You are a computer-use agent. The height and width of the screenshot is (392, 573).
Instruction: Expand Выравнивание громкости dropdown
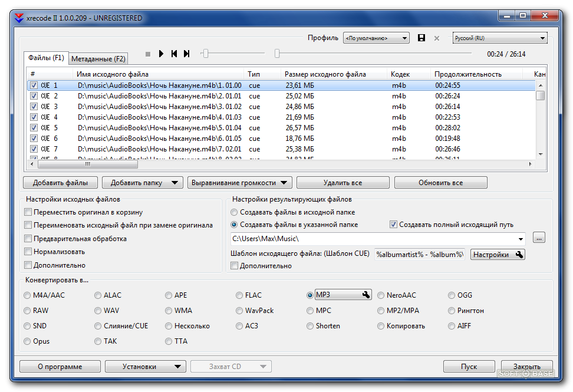pyautogui.click(x=284, y=183)
